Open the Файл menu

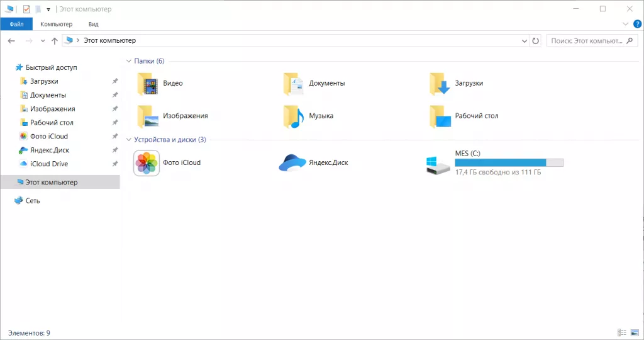click(16, 24)
